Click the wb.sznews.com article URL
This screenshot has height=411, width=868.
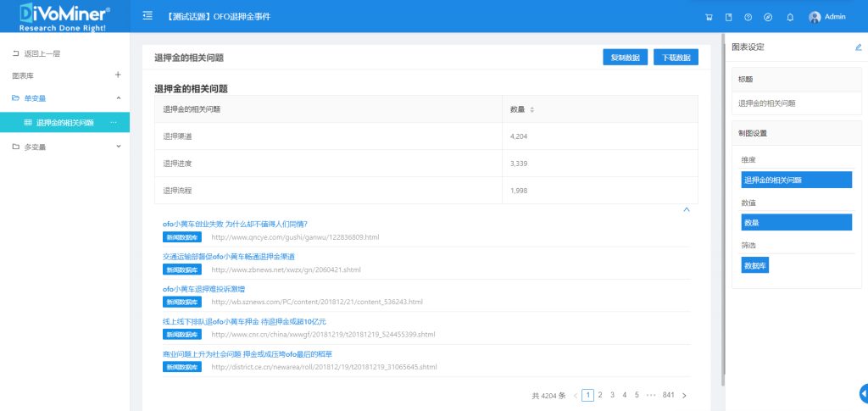pos(317,302)
